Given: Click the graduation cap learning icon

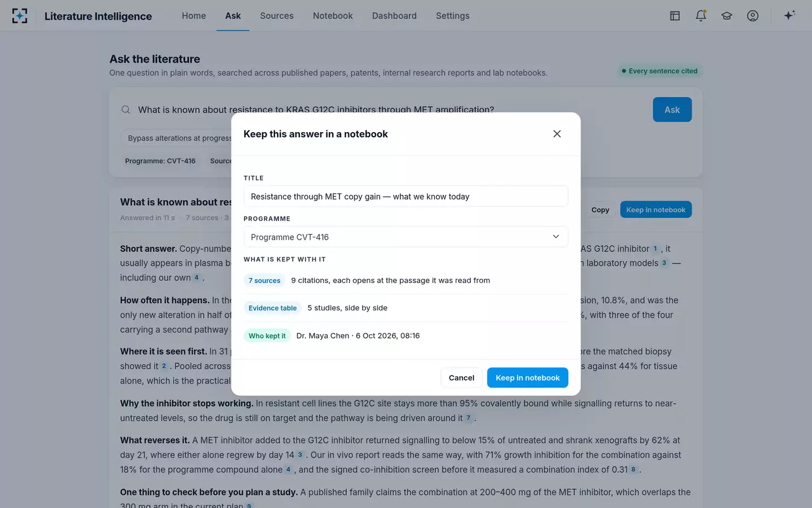Looking at the screenshot, I should tap(727, 16).
